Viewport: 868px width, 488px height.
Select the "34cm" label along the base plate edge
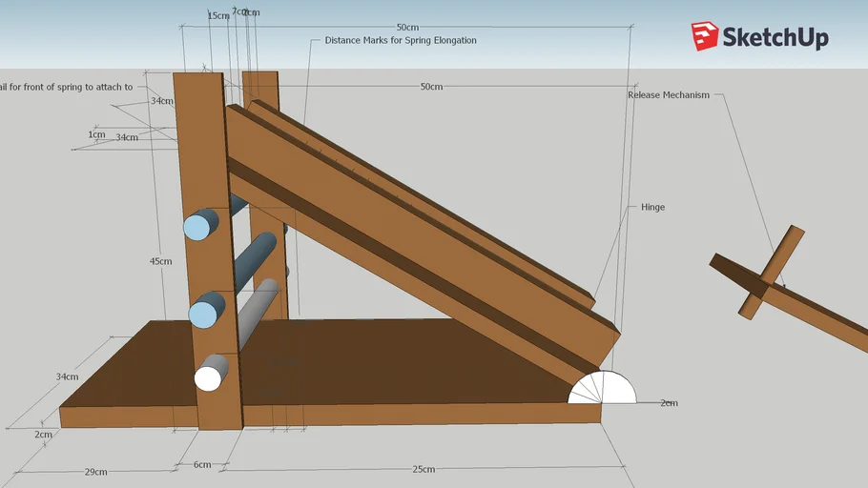67,376
